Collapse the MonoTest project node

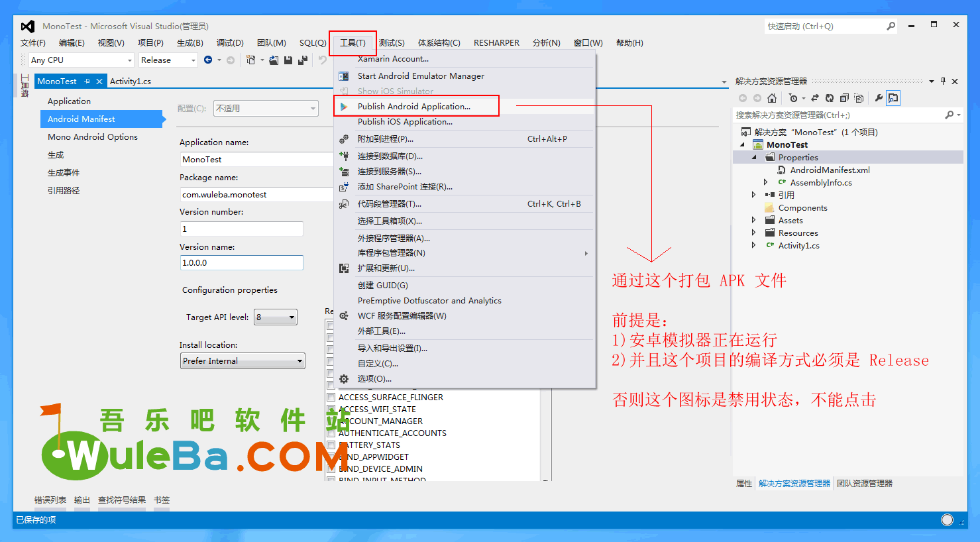(x=742, y=144)
